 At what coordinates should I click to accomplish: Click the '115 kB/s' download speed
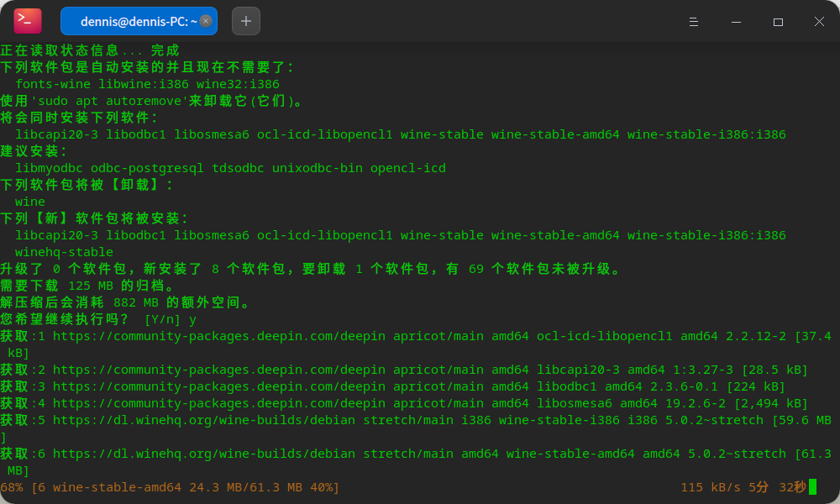[711, 487]
